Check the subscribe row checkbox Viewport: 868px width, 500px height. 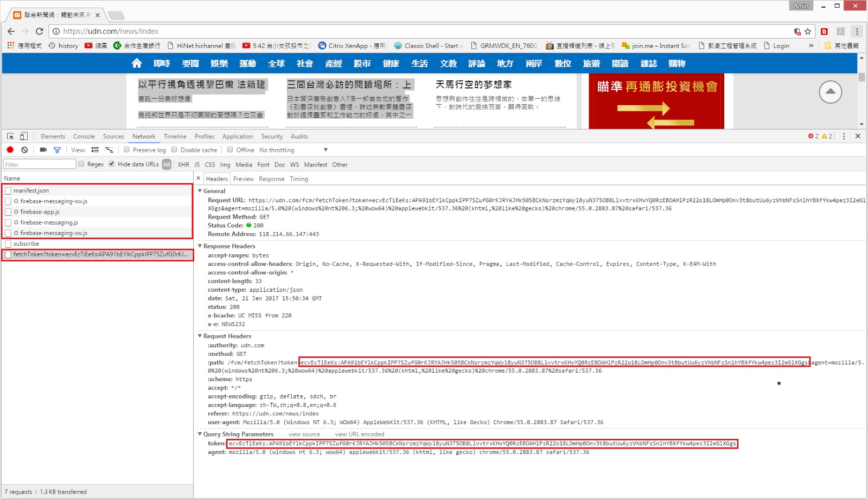[x=8, y=244]
